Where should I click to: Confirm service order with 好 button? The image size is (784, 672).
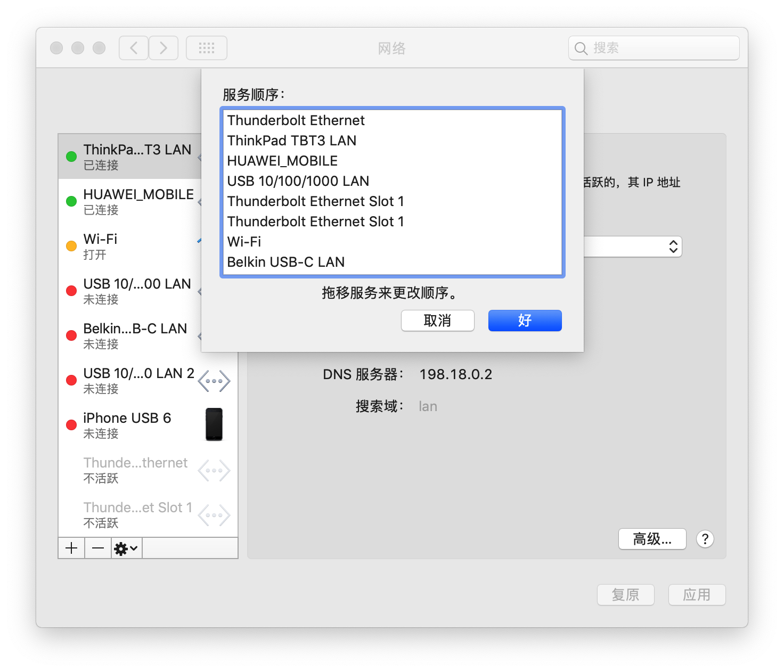click(x=525, y=321)
